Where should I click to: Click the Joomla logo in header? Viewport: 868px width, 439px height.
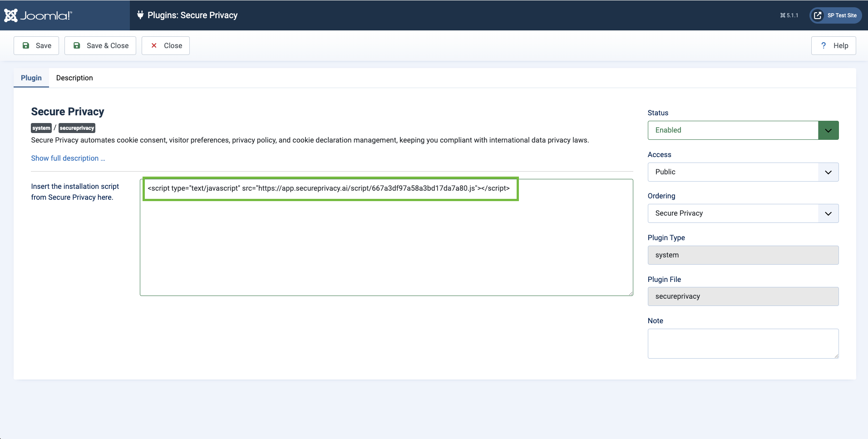(38, 15)
